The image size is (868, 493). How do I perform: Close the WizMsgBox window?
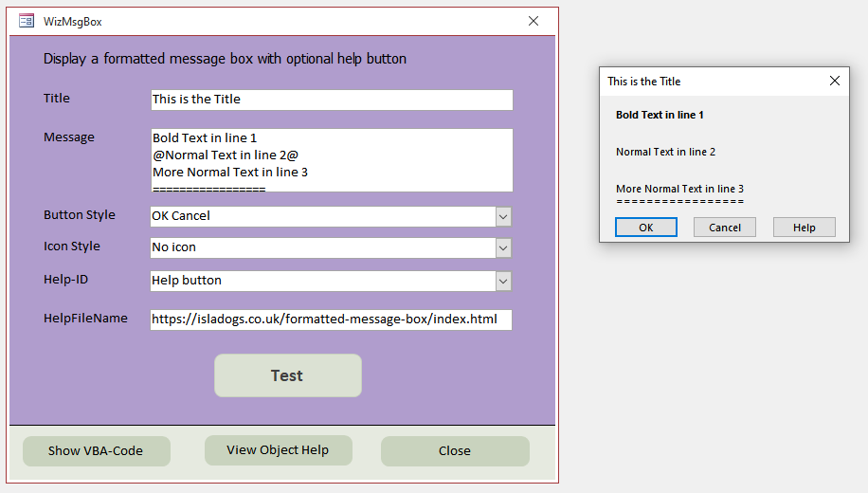(533, 21)
